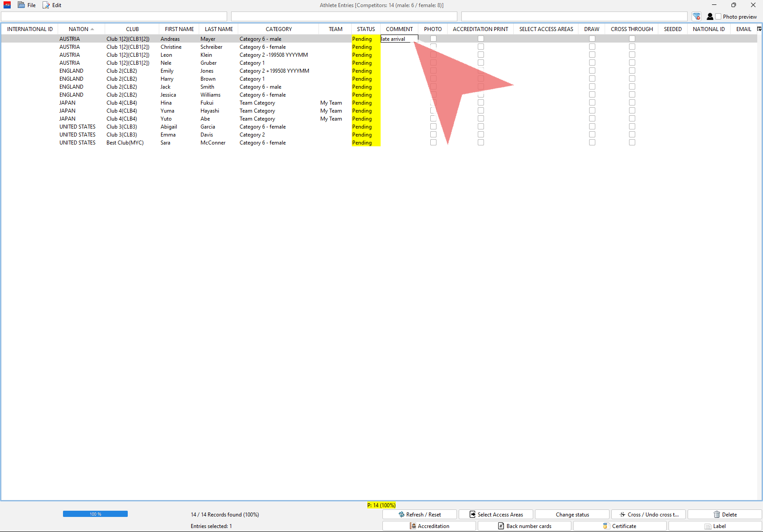Open the Edit menu
This screenshot has height=532, width=763.
(x=52, y=5)
